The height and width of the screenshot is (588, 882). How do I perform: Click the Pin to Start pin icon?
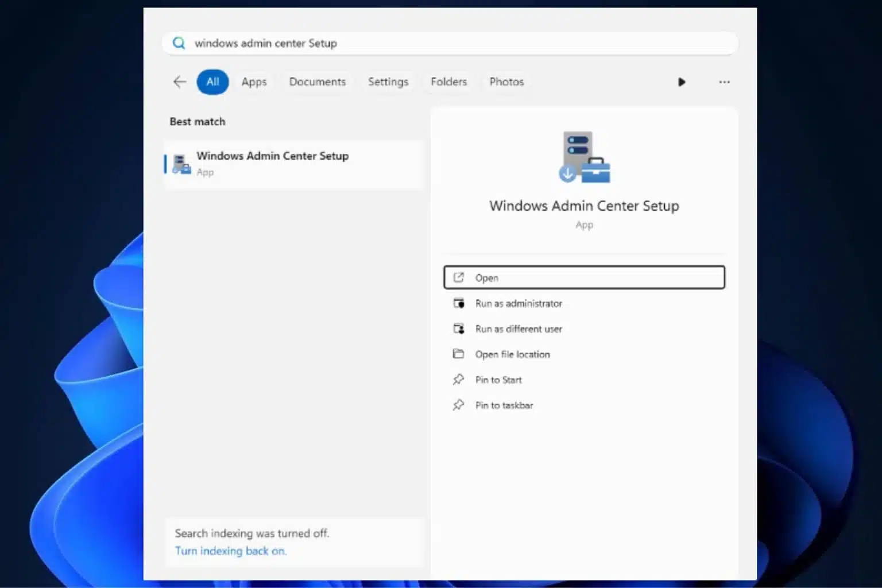point(458,380)
